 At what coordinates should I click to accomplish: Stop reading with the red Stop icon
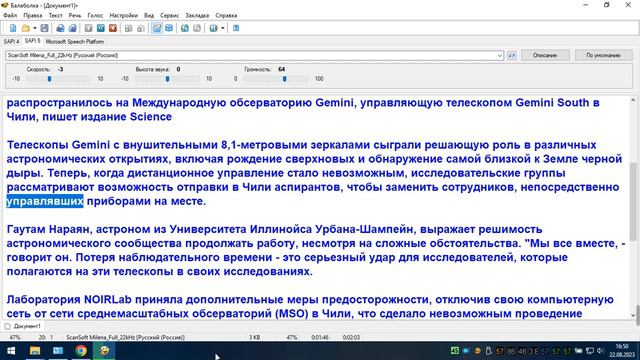click(x=113, y=28)
